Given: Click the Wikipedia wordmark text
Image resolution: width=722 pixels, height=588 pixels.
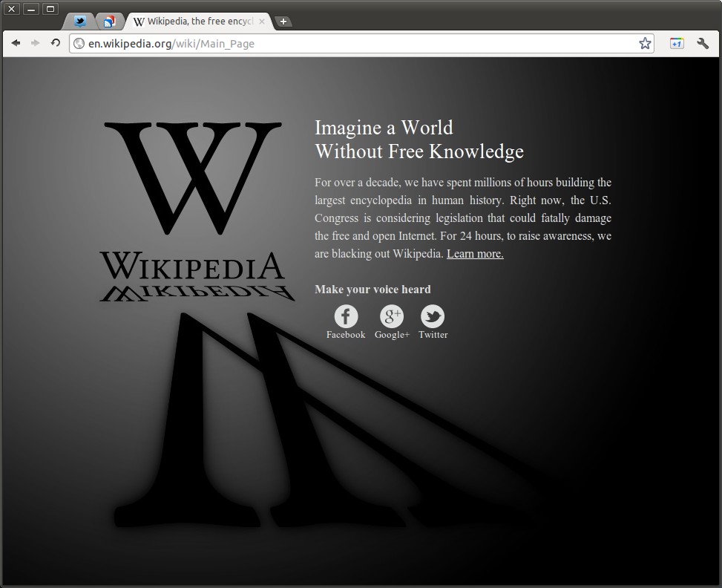Looking at the screenshot, I should click(192, 267).
